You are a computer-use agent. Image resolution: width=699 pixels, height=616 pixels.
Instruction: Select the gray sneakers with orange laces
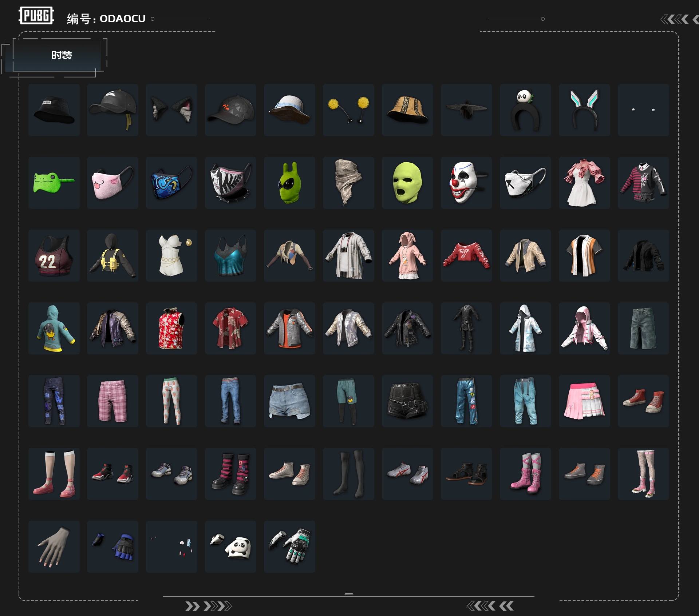click(584, 474)
